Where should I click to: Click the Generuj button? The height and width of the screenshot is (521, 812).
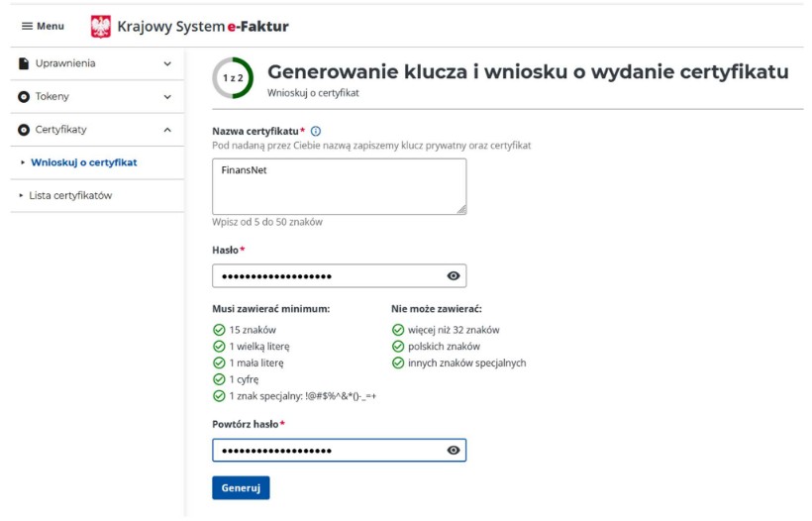[x=241, y=488]
